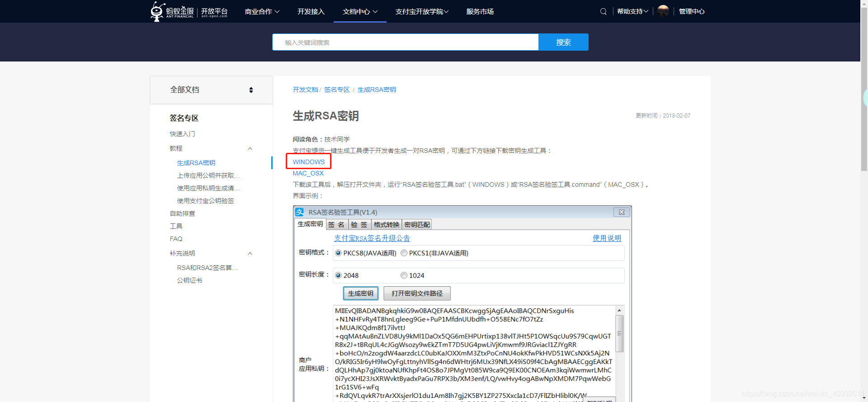Open FAQ in sidebar

coord(176,239)
